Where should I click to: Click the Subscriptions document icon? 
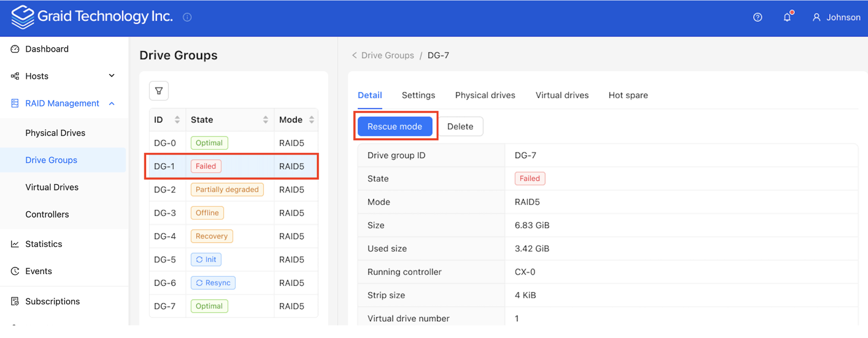tap(15, 301)
